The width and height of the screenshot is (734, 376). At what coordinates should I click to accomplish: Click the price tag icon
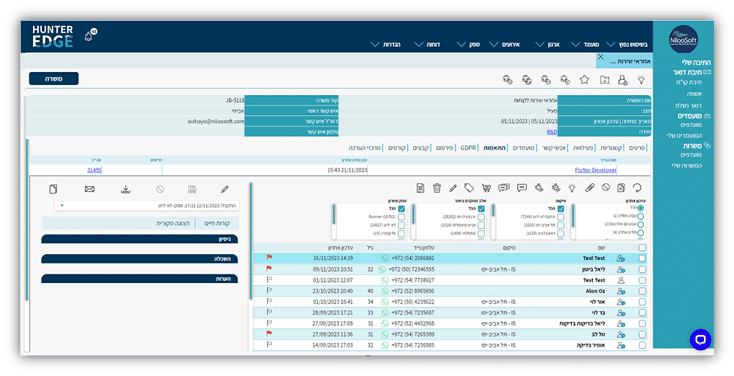469,188
